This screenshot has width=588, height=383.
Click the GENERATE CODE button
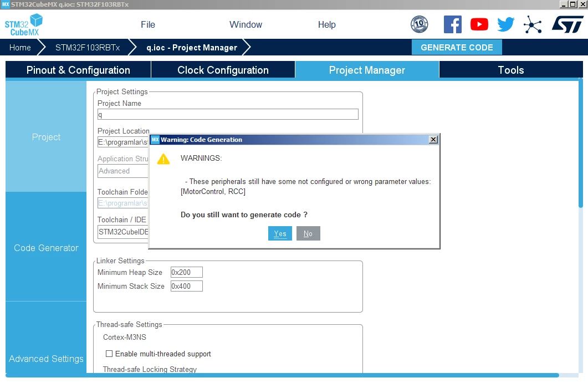coord(457,47)
